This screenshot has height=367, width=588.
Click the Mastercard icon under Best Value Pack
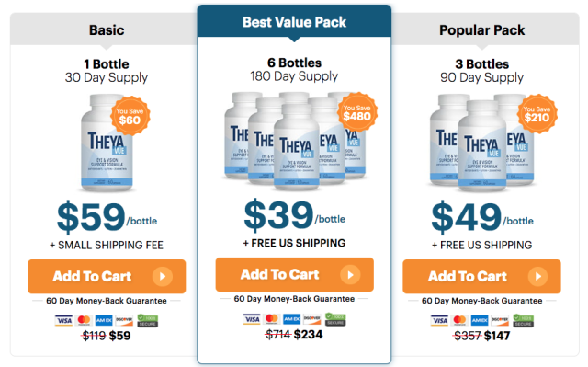pyautogui.click(x=272, y=319)
